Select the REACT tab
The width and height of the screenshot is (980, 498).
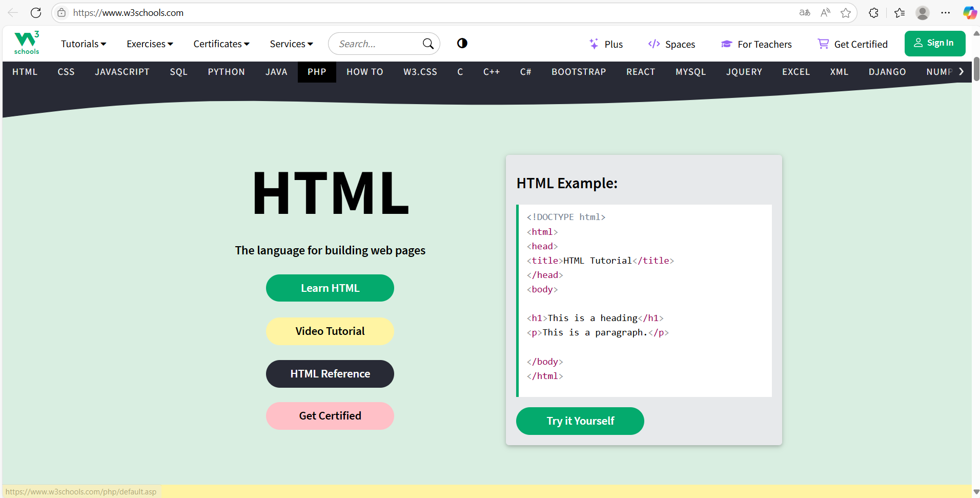(x=641, y=72)
